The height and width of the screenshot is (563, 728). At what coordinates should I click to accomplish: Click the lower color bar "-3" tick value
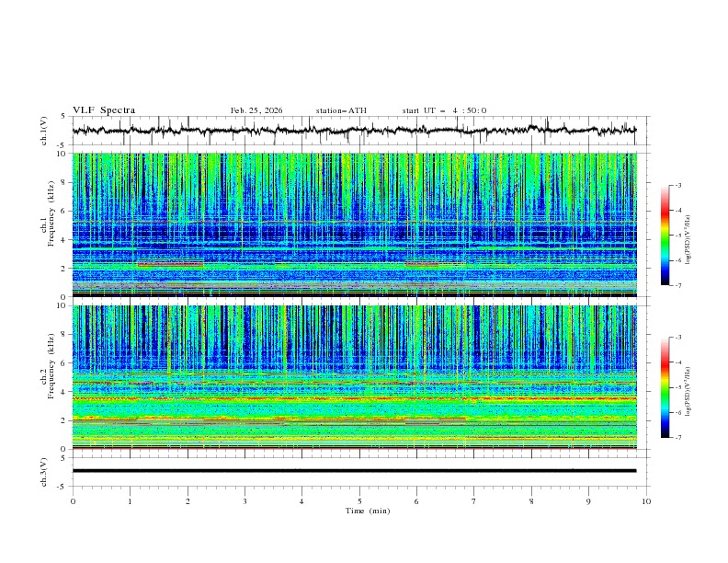point(678,338)
